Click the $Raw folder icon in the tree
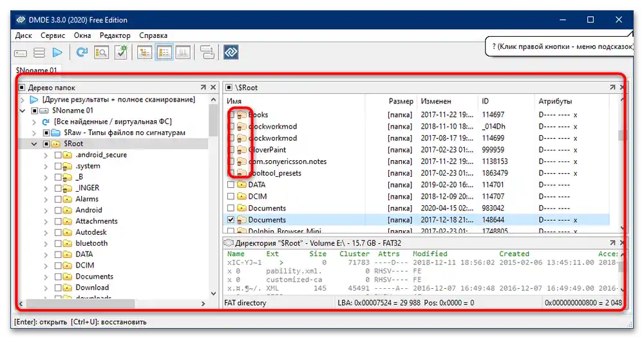644x339 pixels. [56, 133]
